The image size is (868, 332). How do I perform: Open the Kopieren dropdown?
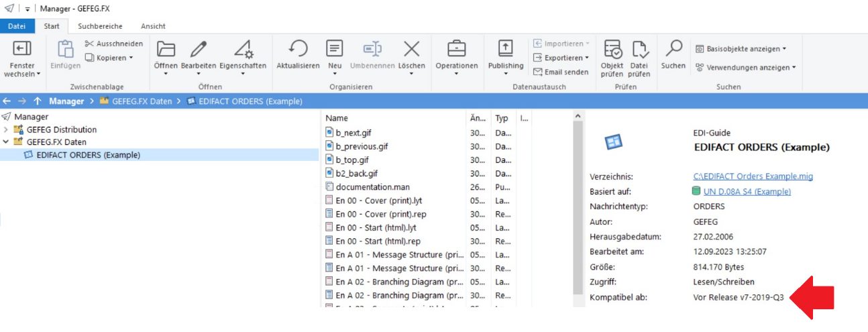109,58
